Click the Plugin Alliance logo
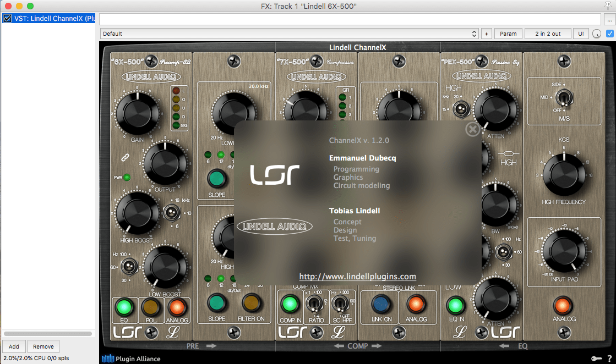This screenshot has height=364, width=616. [131, 359]
